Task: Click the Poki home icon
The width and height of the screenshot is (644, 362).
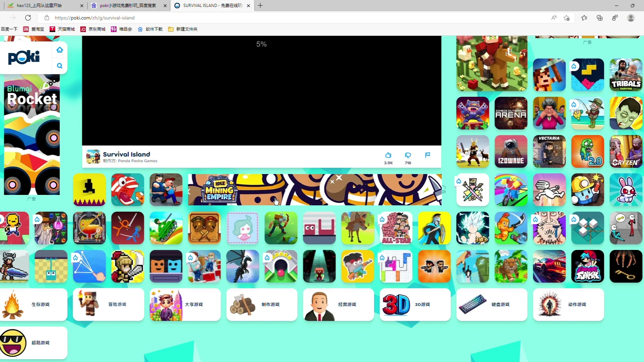Action: (60, 50)
